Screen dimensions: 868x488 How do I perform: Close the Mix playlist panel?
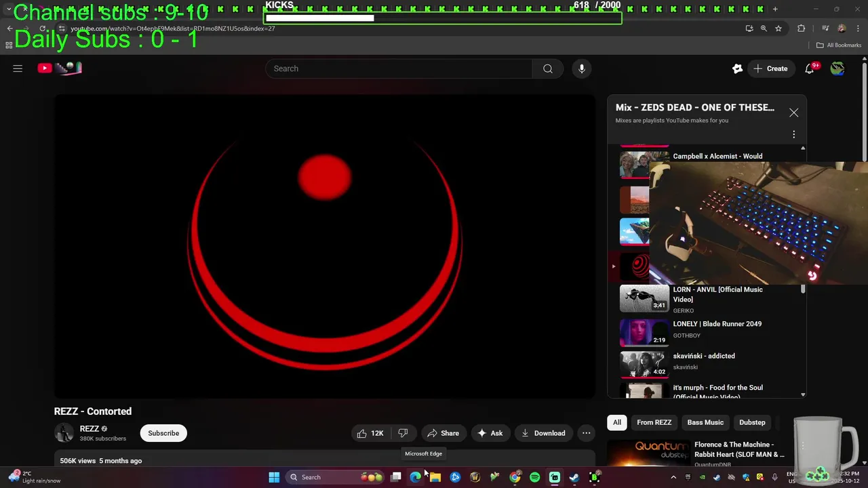pyautogui.click(x=794, y=113)
